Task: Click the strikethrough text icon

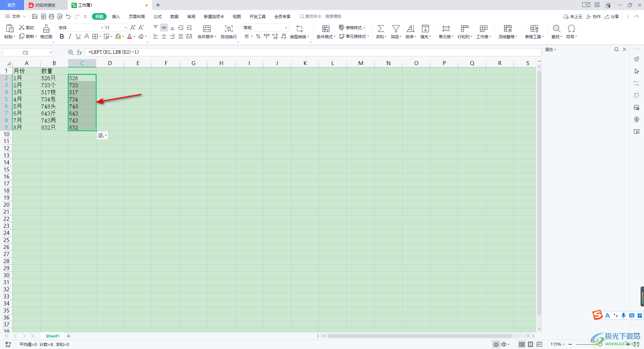Action: pyautogui.click(x=87, y=36)
